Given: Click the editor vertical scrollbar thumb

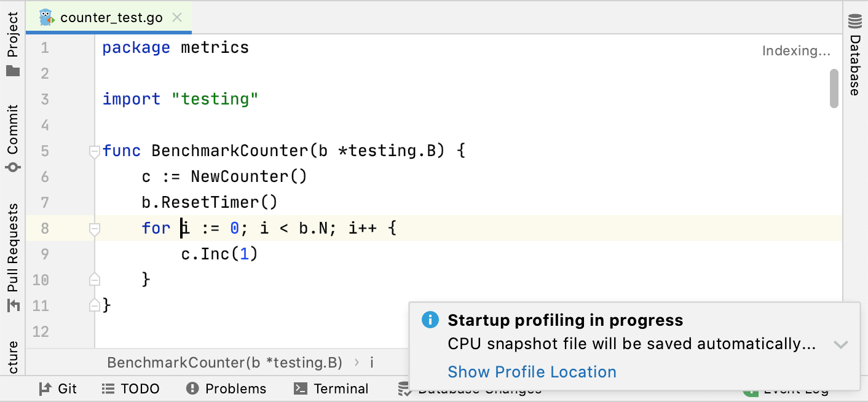Looking at the screenshot, I should (834, 88).
